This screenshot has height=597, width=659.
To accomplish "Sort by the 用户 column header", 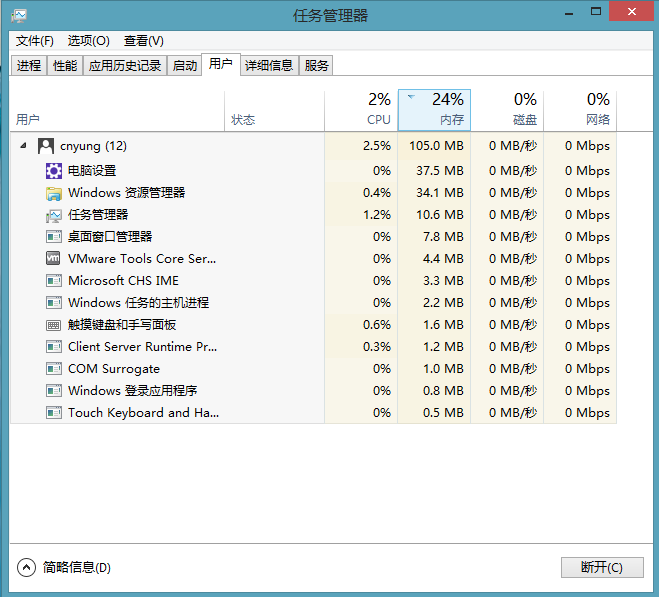I will [117, 110].
